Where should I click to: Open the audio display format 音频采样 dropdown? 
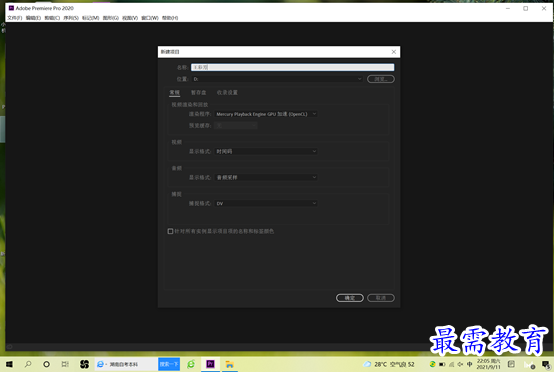[266, 177]
